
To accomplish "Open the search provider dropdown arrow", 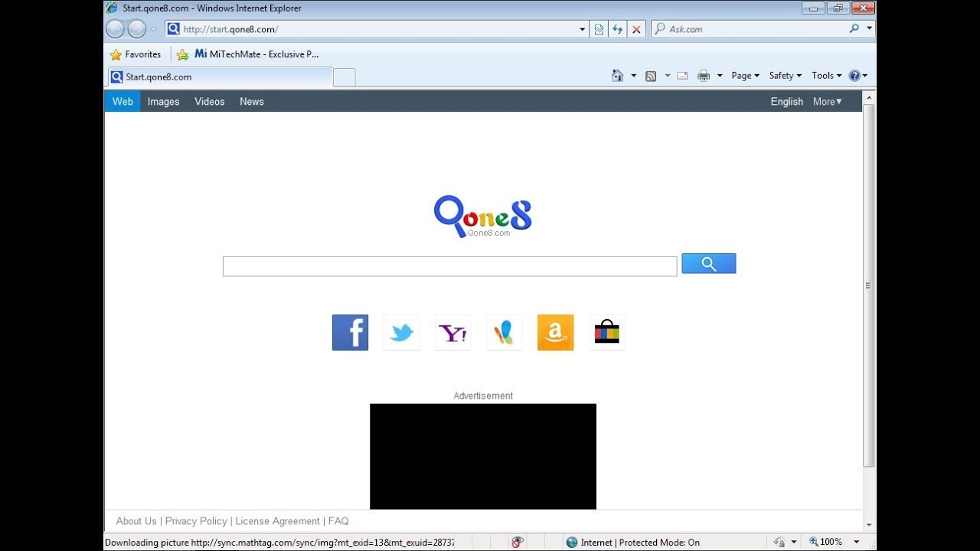I will click(869, 29).
